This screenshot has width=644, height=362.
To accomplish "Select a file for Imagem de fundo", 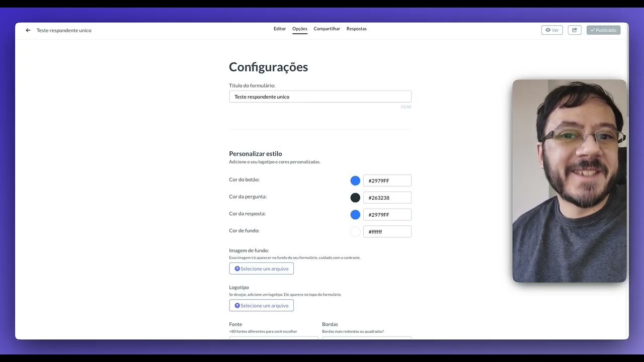I will pyautogui.click(x=261, y=268).
